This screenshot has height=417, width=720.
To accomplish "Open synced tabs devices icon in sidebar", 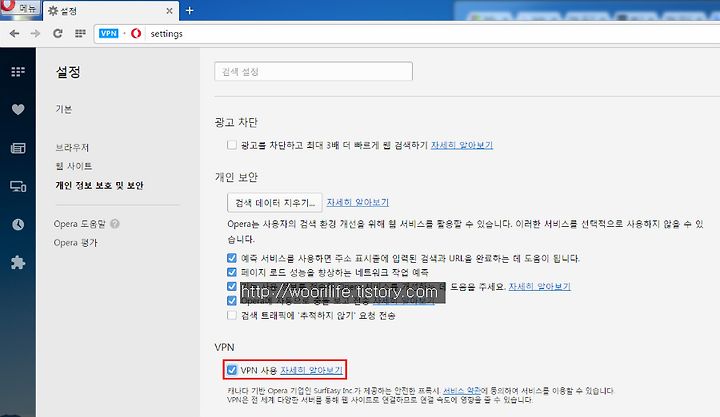I will click(x=18, y=186).
